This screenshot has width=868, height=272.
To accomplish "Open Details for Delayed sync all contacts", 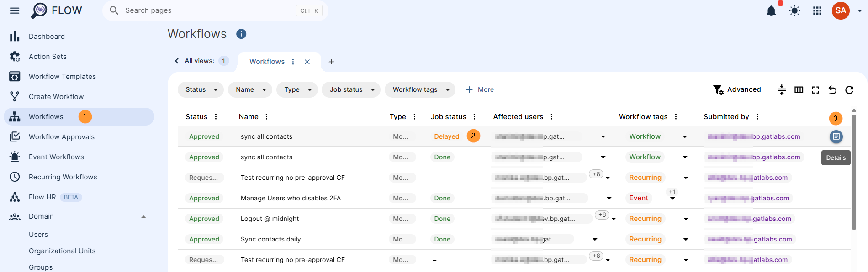I will click(836, 136).
